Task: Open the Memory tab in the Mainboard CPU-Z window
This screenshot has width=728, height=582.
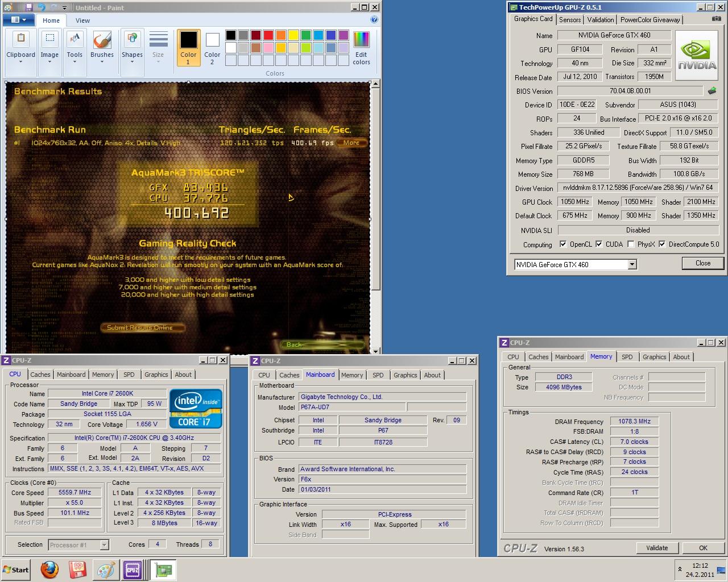Action: tap(352, 375)
